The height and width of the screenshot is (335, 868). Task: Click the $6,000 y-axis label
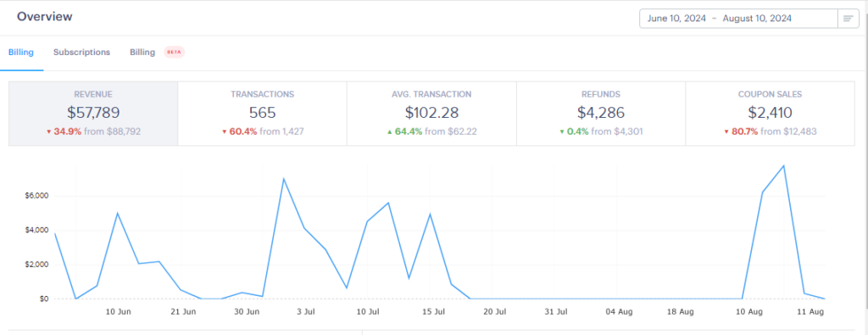(36, 196)
